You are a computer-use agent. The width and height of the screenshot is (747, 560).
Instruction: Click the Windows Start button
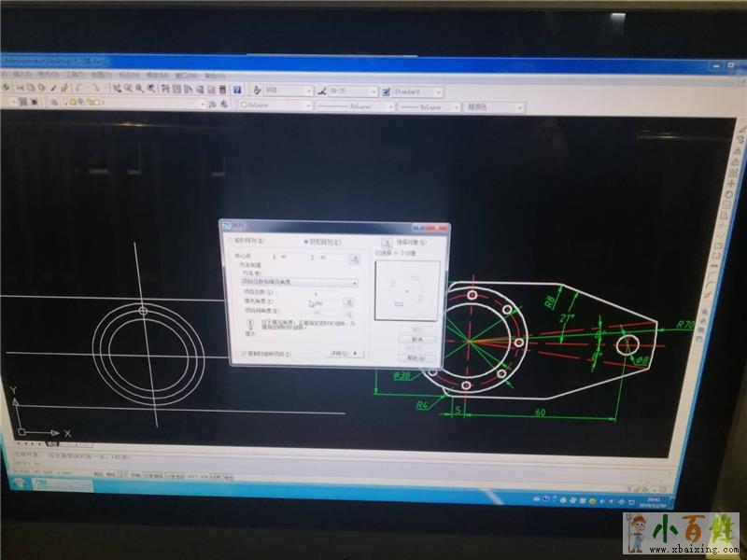(x=16, y=483)
